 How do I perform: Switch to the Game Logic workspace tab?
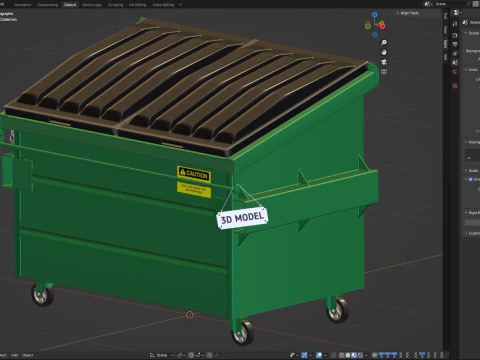(92, 5)
